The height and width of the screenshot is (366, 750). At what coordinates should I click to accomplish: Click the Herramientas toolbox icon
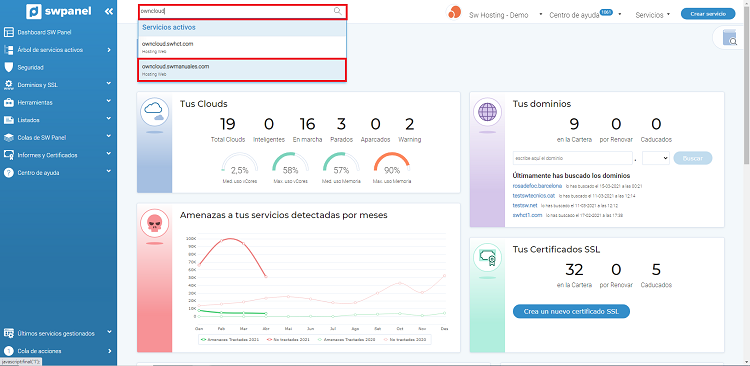click(x=8, y=102)
